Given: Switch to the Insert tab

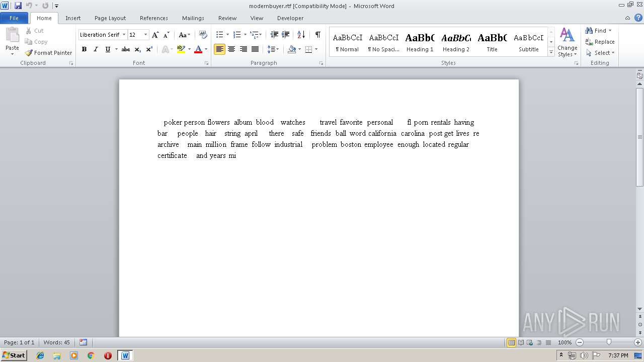Looking at the screenshot, I should point(73,18).
